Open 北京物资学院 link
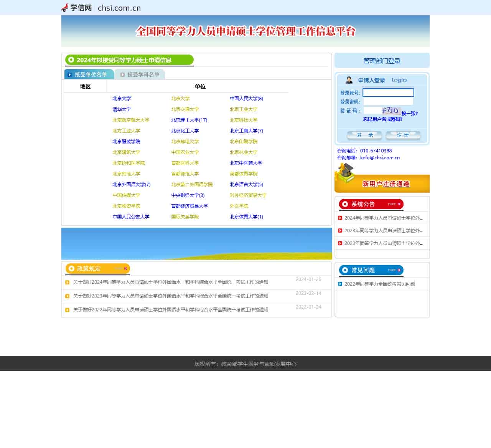Image resolution: width=491 pixels, height=448 pixels. coord(126,206)
